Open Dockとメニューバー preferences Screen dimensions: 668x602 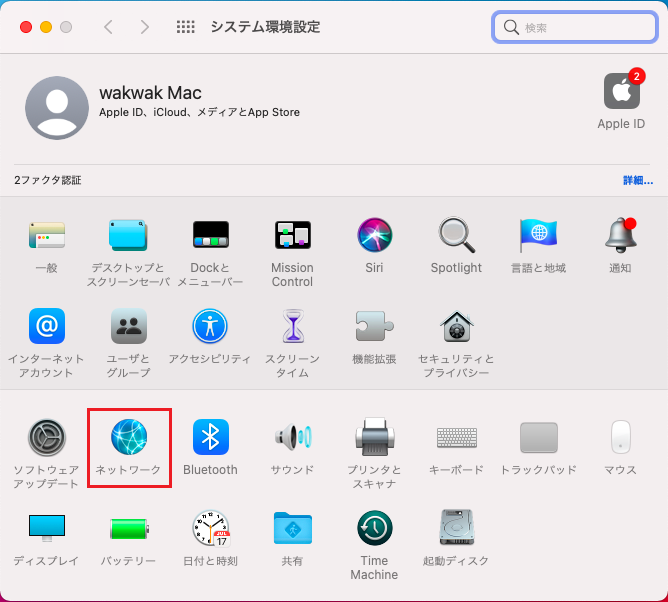click(x=210, y=235)
